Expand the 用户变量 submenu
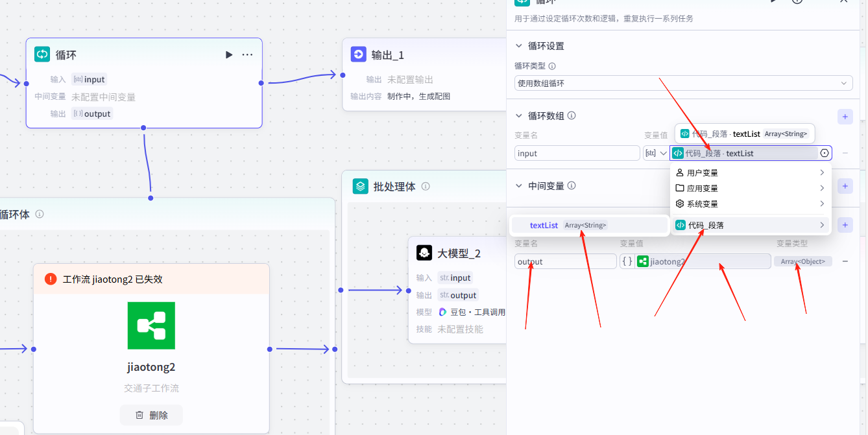Viewport: 868px width, 435px height. coord(750,173)
